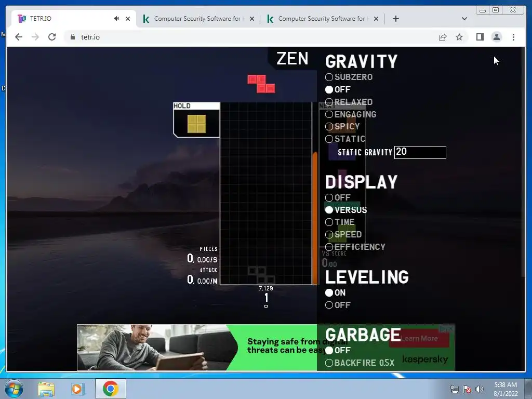
Task: Toggle the browser side panel
Action: point(480,37)
